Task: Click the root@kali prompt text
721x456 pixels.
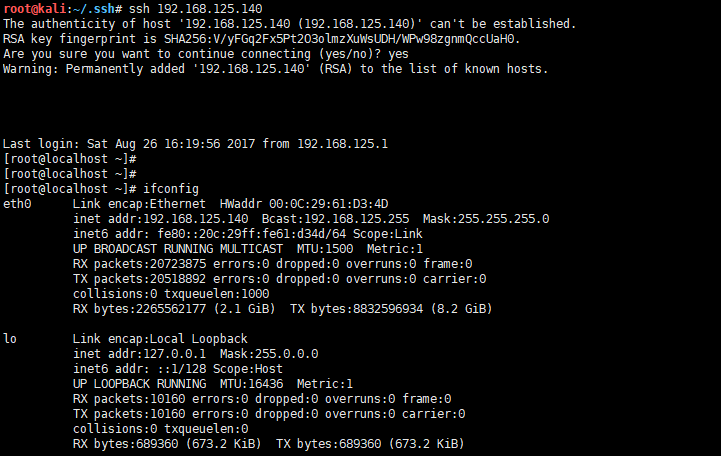Action: [34, 9]
